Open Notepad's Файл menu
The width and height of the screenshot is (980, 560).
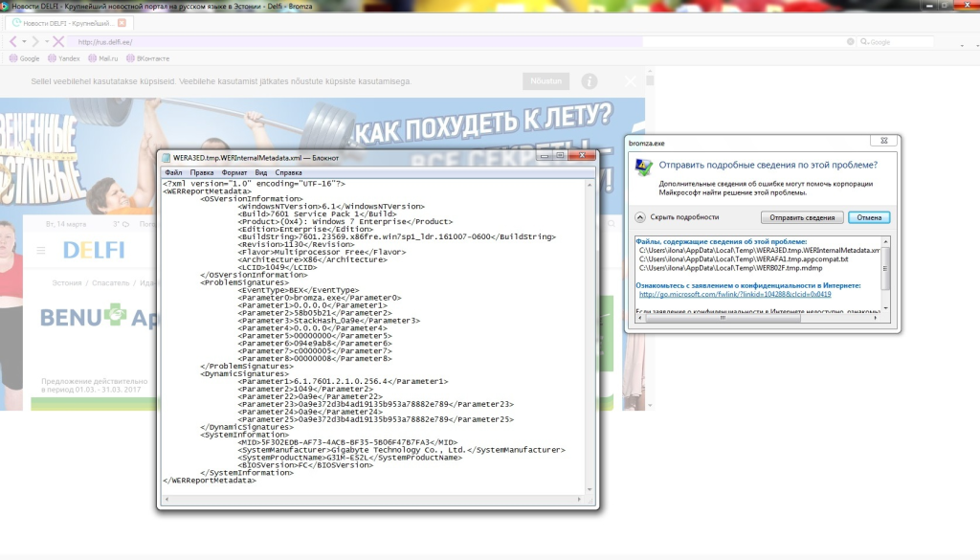pos(173,172)
